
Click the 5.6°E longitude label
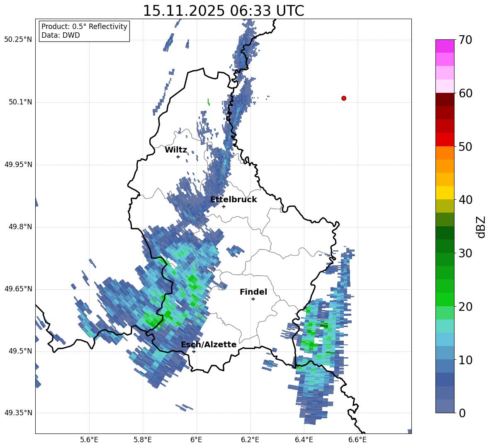pyautogui.click(x=89, y=440)
